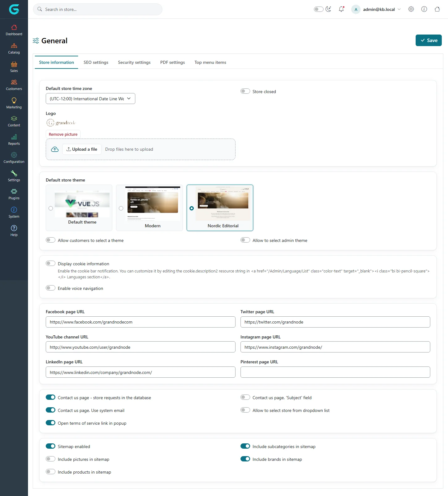Switch to the Security settings tab
This screenshot has width=448, height=496.
tap(134, 62)
